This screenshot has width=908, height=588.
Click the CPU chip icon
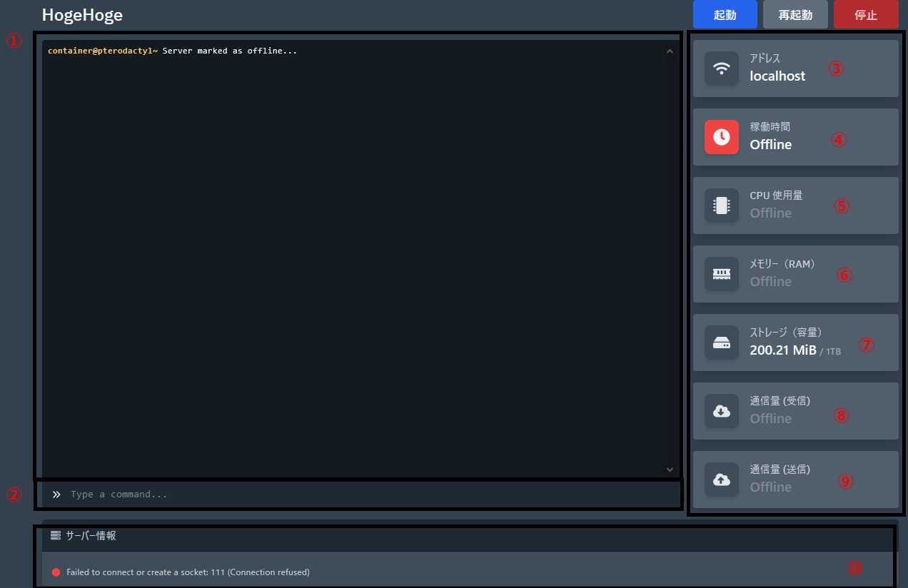pyautogui.click(x=722, y=206)
